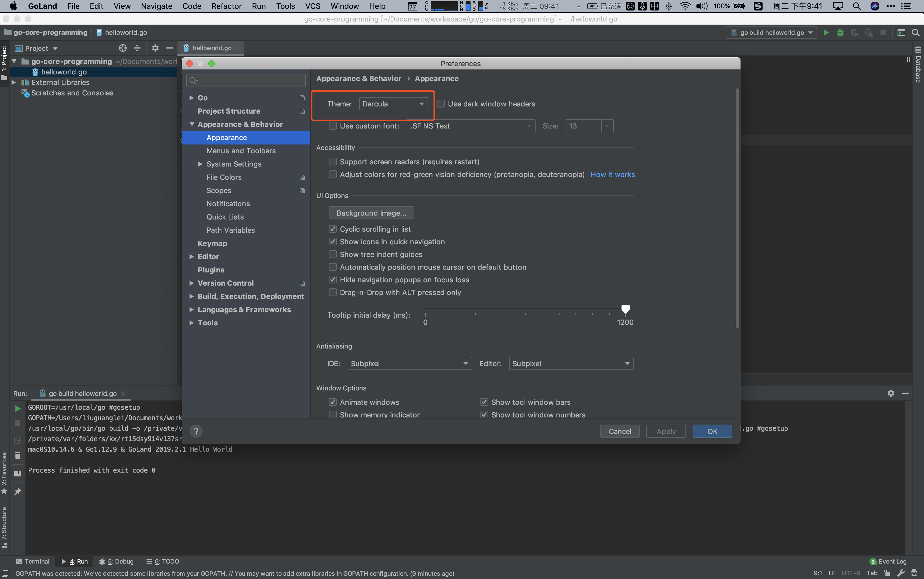Enable Show tree indent guides
924x579 pixels.
tap(333, 254)
